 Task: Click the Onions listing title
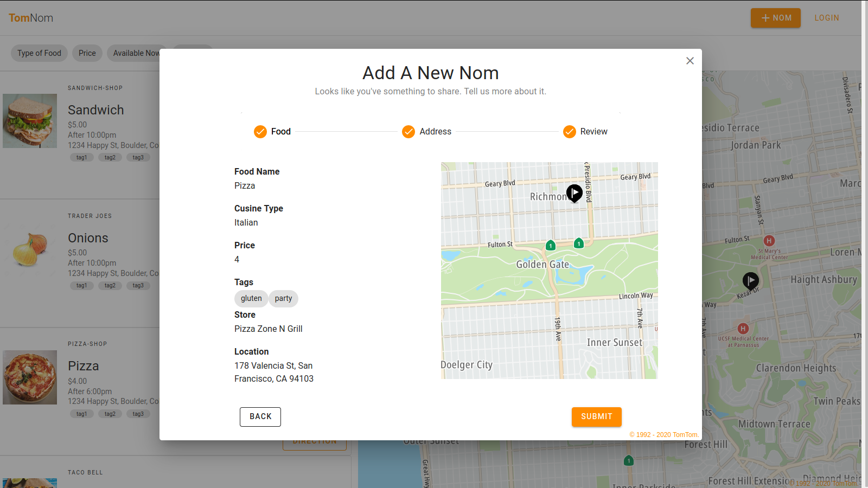point(88,238)
